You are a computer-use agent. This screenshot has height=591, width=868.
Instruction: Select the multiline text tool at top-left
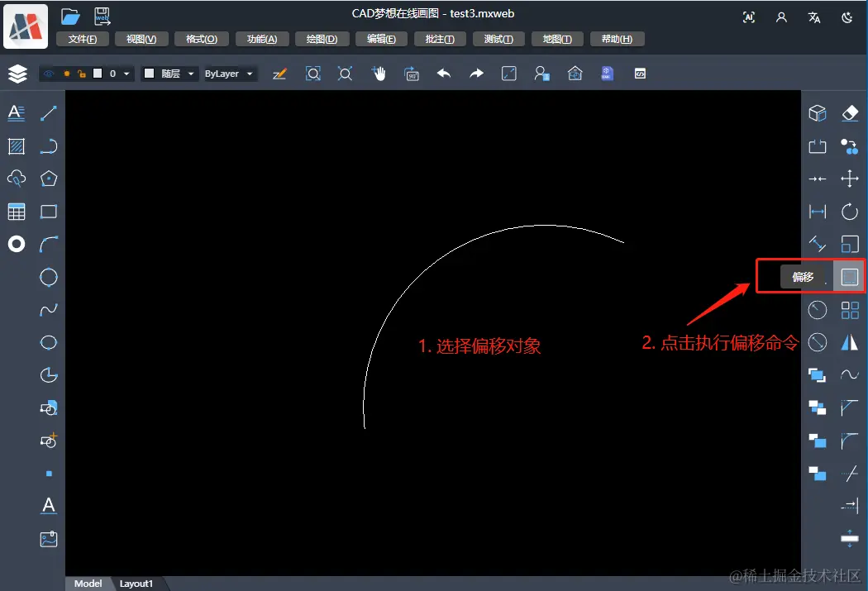[x=17, y=113]
